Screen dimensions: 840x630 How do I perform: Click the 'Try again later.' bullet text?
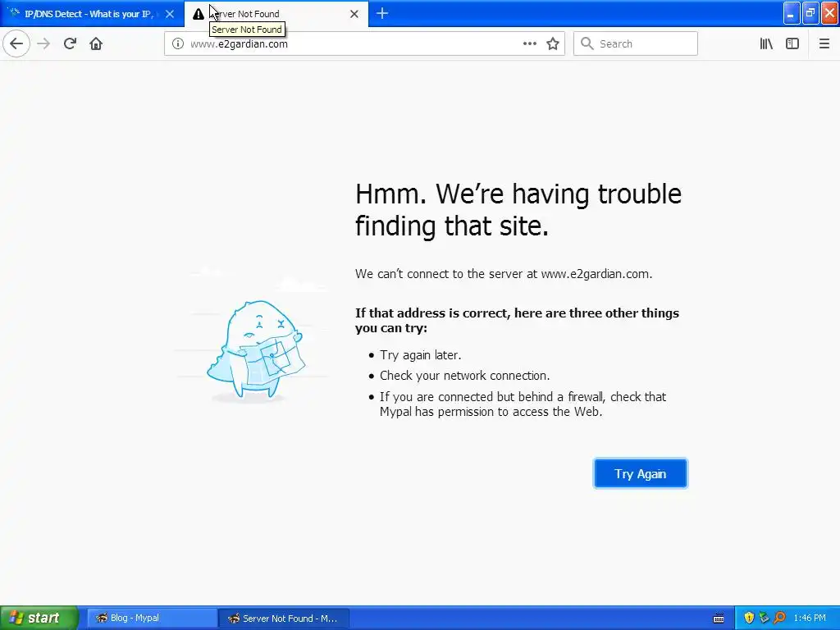(x=421, y=355)
